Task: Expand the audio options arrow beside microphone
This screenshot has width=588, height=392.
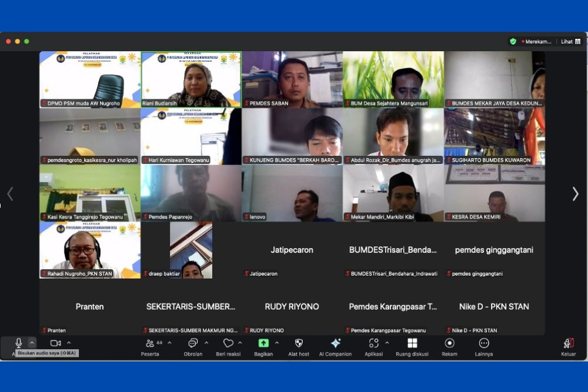Action: 32,343
